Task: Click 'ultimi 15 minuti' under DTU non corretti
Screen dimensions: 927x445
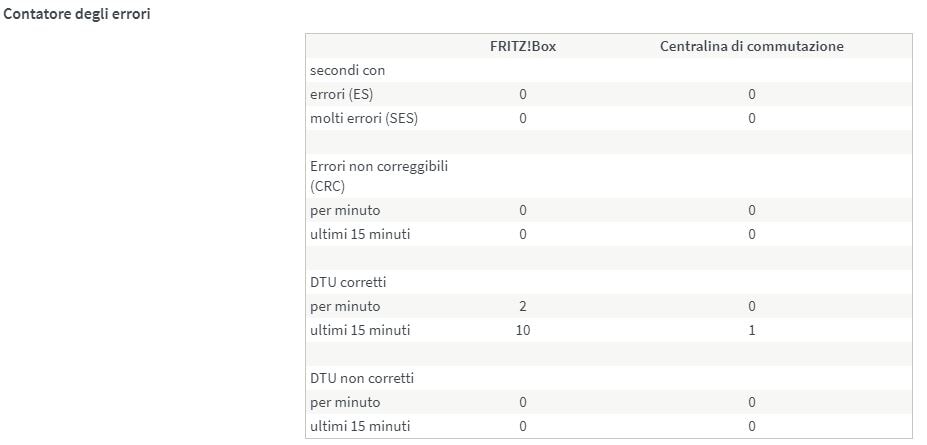Action: click(360, 426)
